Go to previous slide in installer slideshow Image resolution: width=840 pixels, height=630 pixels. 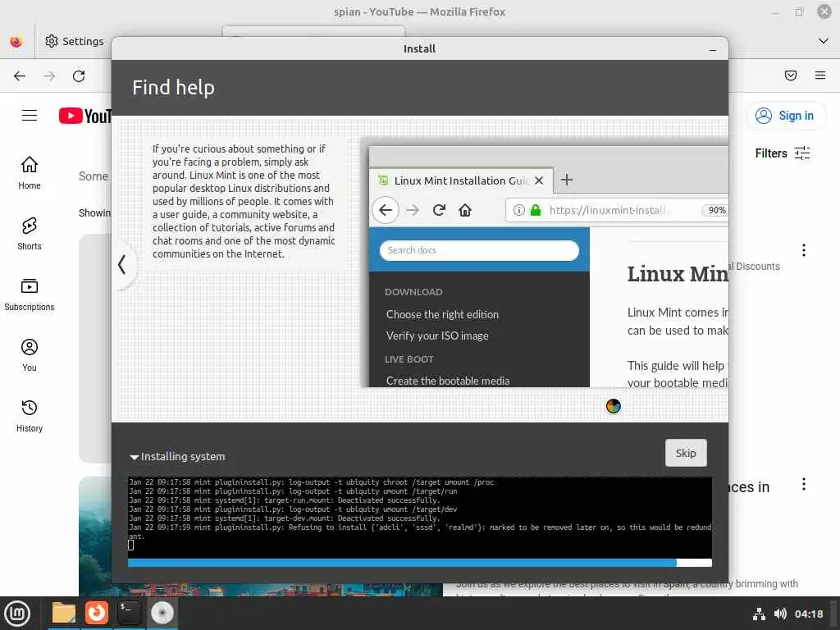click(x=122, y=264)
